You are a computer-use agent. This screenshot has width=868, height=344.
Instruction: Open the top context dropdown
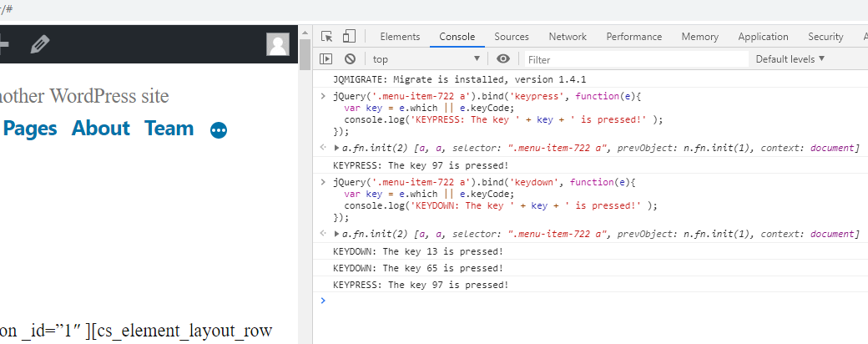426,58
